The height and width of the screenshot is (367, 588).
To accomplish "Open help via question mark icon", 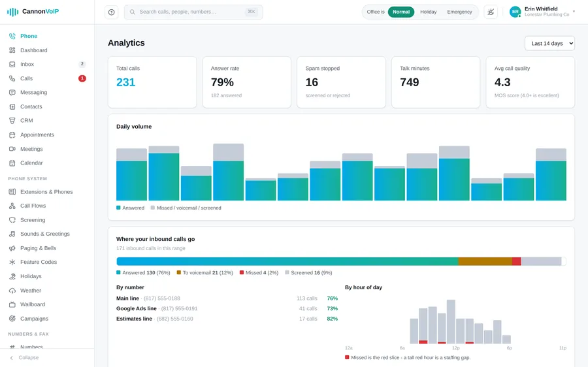I will (111, 12).
